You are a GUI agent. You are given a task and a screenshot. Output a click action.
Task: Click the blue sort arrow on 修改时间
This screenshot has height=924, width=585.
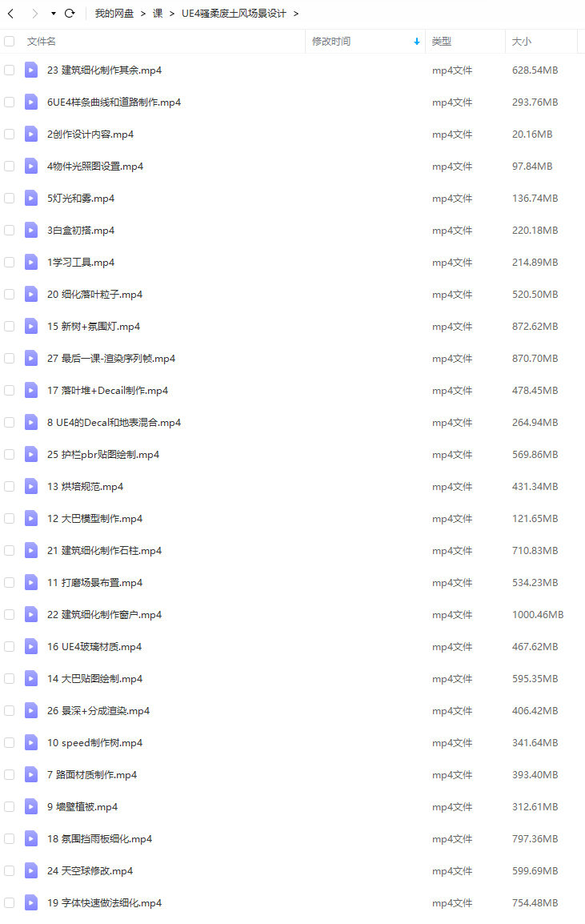point(416,42)
